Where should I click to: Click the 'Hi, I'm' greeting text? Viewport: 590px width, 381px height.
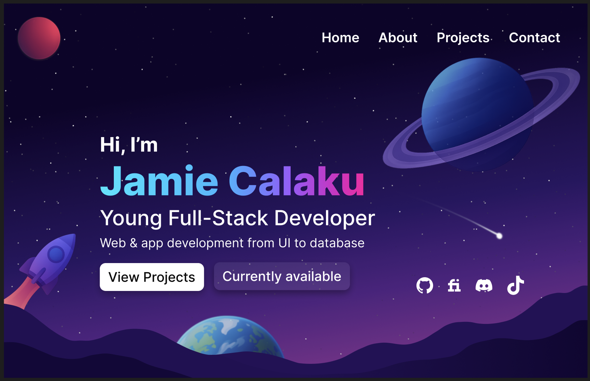click(x=129, y=144)
